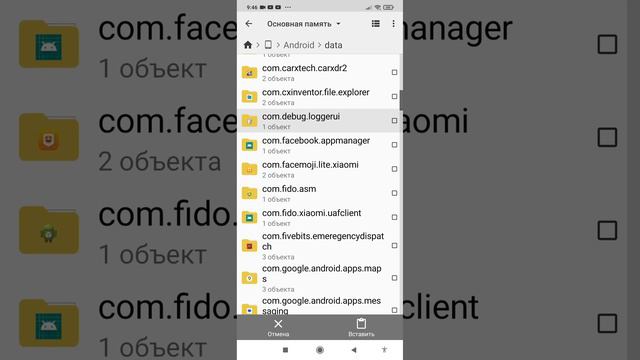Open the com.debug.loggerui folder icon

click(249, 120)
